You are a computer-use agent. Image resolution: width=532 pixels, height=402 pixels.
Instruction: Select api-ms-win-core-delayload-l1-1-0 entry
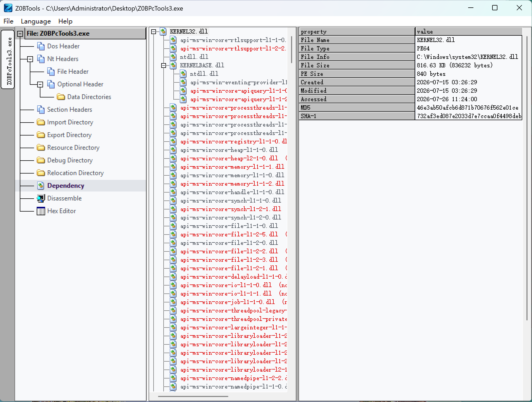tap(234, 277)
